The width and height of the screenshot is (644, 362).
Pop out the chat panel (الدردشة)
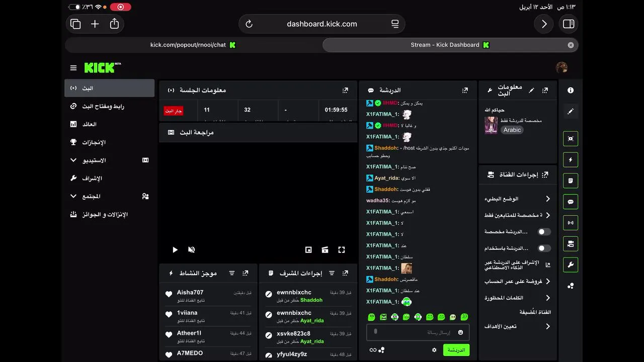(x=465, y=90)
